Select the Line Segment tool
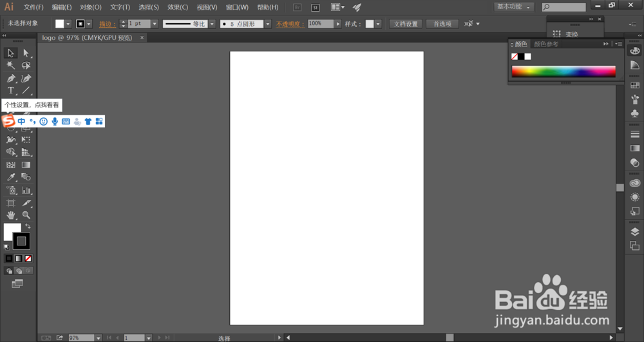The height and width of the screenshot is (342, 644). pyautogui.click(x=26, y=90)
